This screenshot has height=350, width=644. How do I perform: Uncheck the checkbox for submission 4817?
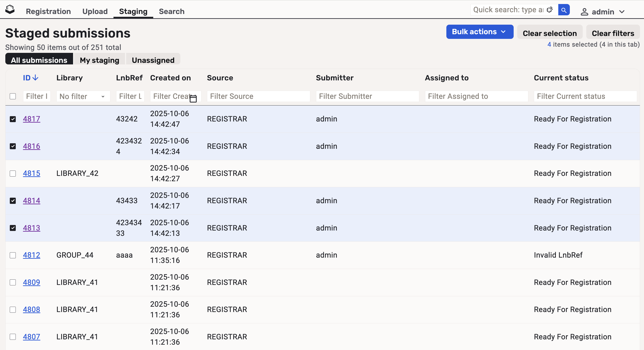13,119
